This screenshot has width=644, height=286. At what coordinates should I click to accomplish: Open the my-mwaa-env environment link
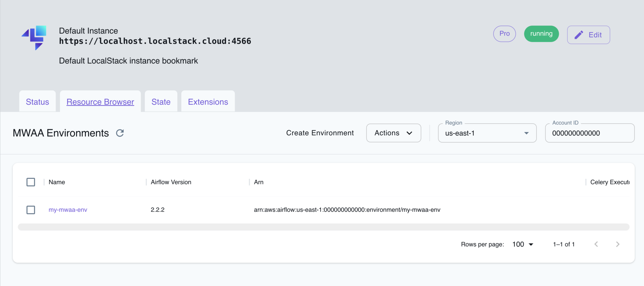click(x=68, y=210)
